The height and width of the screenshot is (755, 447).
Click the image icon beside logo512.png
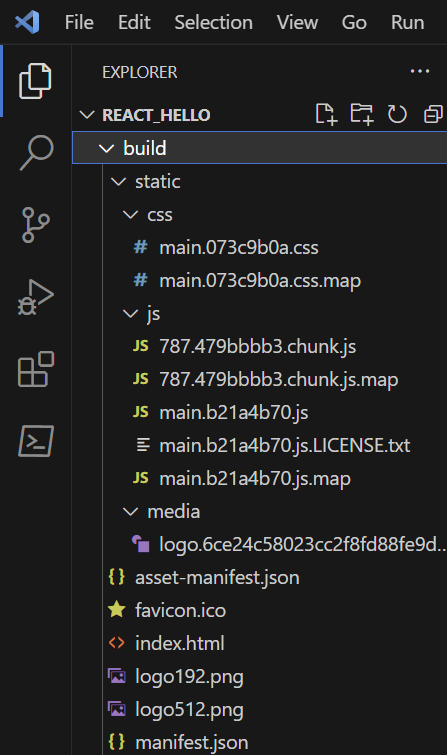click(117, 709)
